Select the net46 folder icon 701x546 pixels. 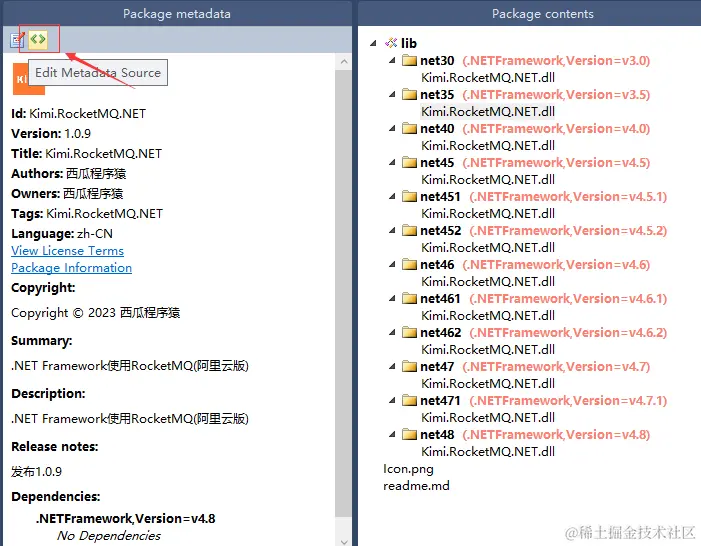pos(409,264)
